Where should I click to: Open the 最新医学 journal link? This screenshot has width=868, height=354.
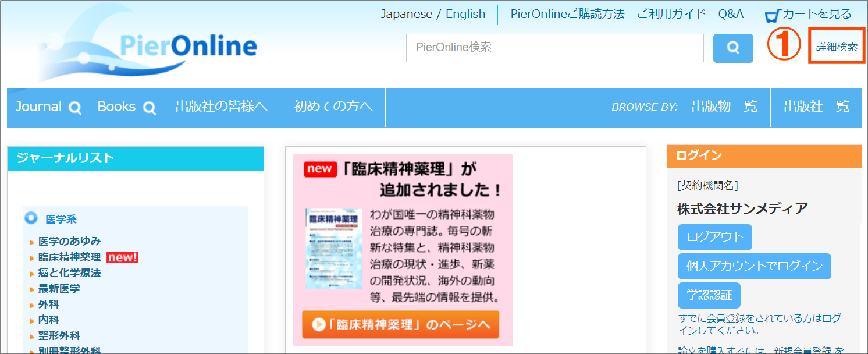click(59, 288)
